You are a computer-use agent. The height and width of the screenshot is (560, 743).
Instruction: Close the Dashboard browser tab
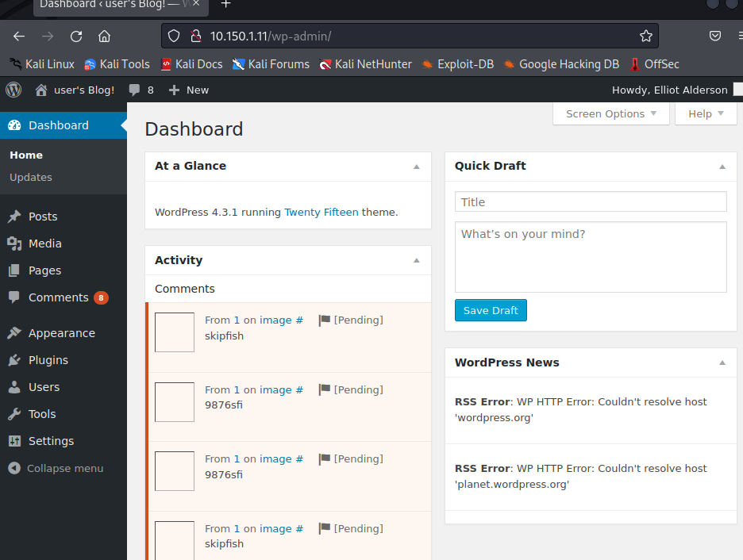pos(196,3)
